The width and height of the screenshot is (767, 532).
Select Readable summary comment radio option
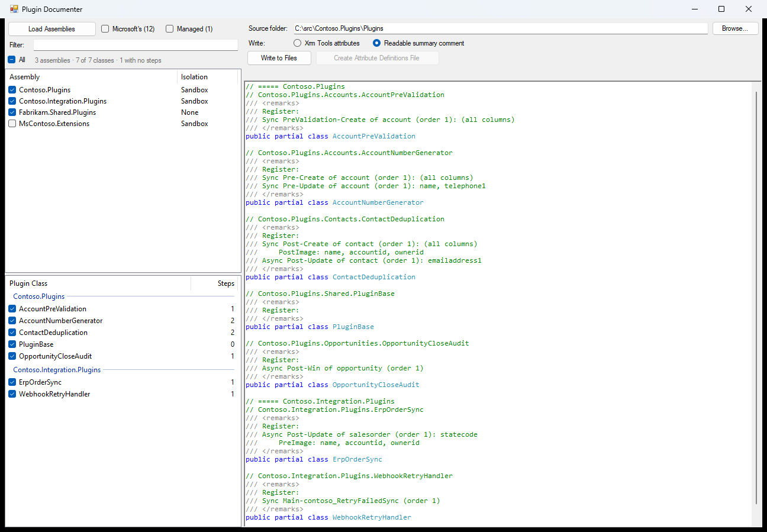(376, 43)
